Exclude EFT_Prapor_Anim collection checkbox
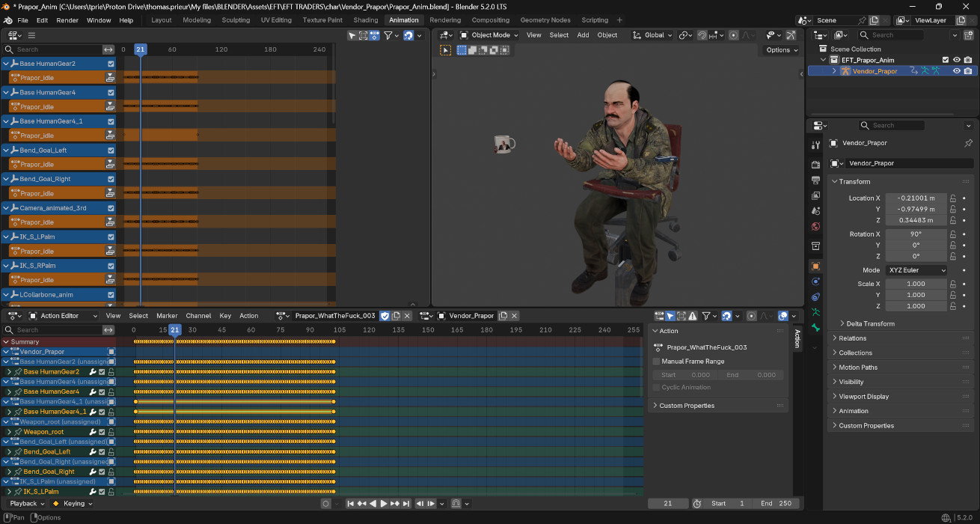Image resolution: width=980 pixels, height=524 pixels. click(946, 60)
